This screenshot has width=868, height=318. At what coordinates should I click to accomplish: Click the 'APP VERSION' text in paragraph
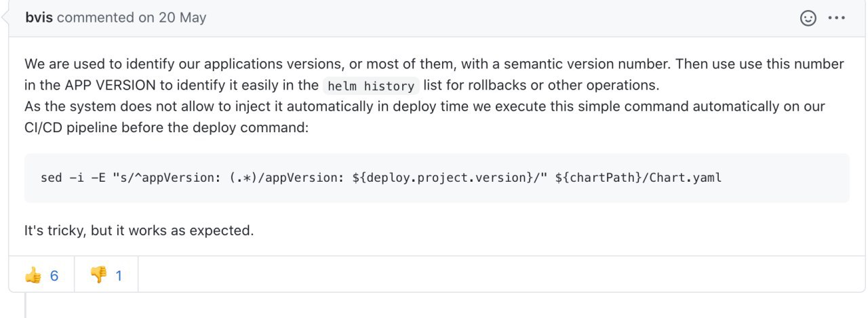109,85
